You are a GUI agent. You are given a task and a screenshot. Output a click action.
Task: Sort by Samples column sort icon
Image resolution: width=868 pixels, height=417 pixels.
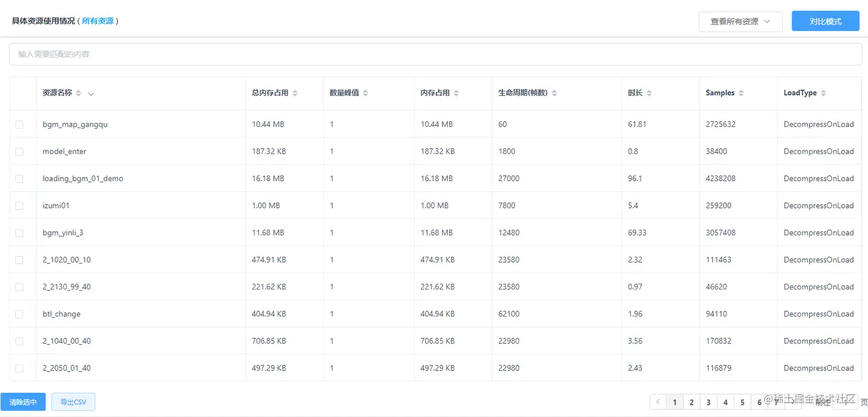pyautogui.click(x=741, y=93)
